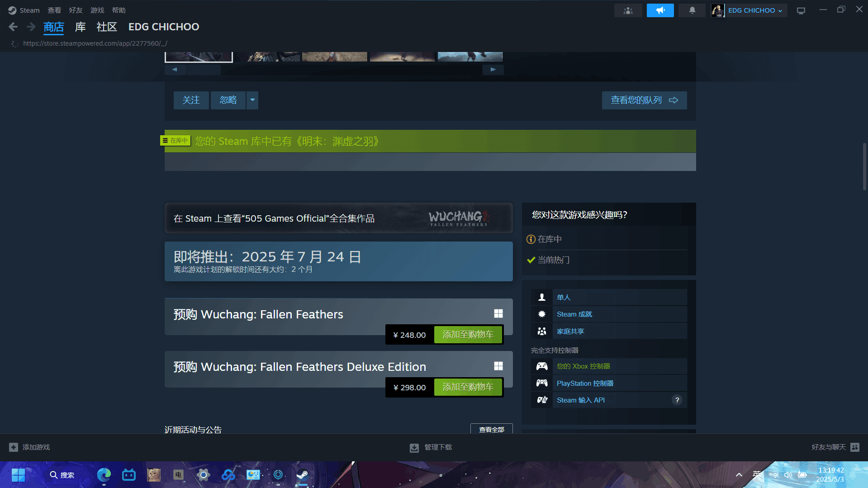Click the Steam logo menu
Image resolution: width=868 pixels, height=488 pixels.
click(x=24, y=10)
